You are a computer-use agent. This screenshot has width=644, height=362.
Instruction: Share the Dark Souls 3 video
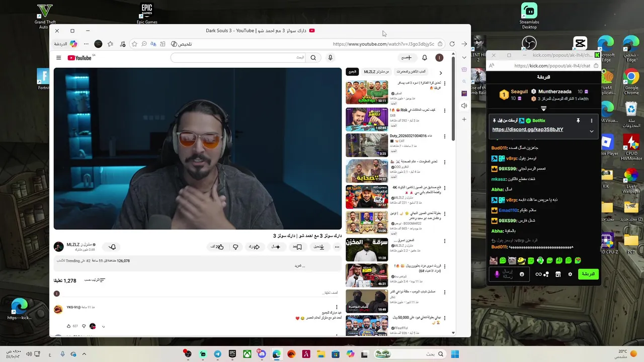[254, 247]
